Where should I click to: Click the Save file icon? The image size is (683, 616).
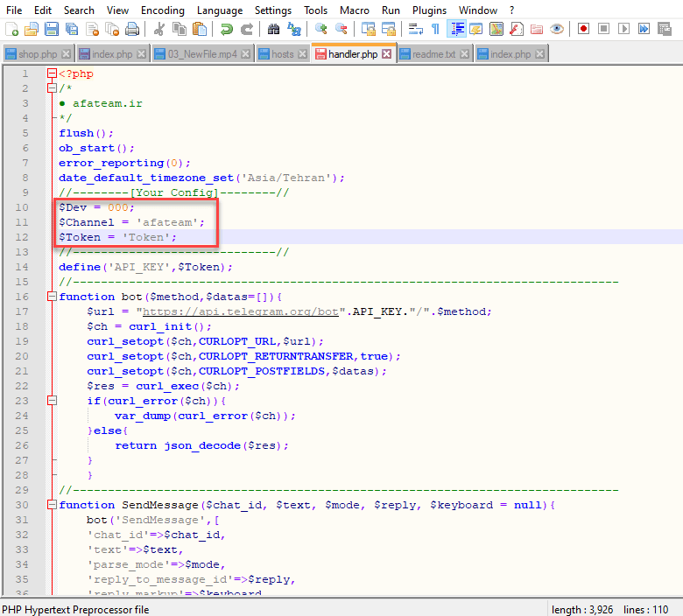click(52, 29)
